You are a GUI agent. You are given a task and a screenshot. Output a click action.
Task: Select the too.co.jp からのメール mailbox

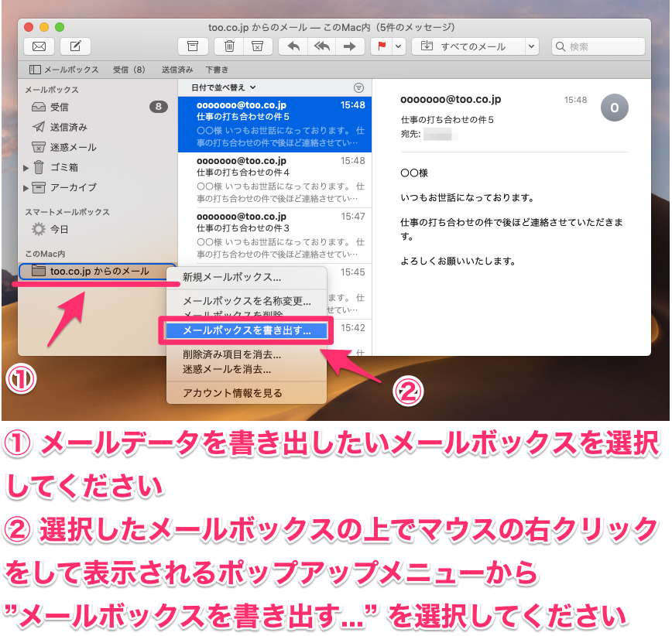(x=98, y=271)
